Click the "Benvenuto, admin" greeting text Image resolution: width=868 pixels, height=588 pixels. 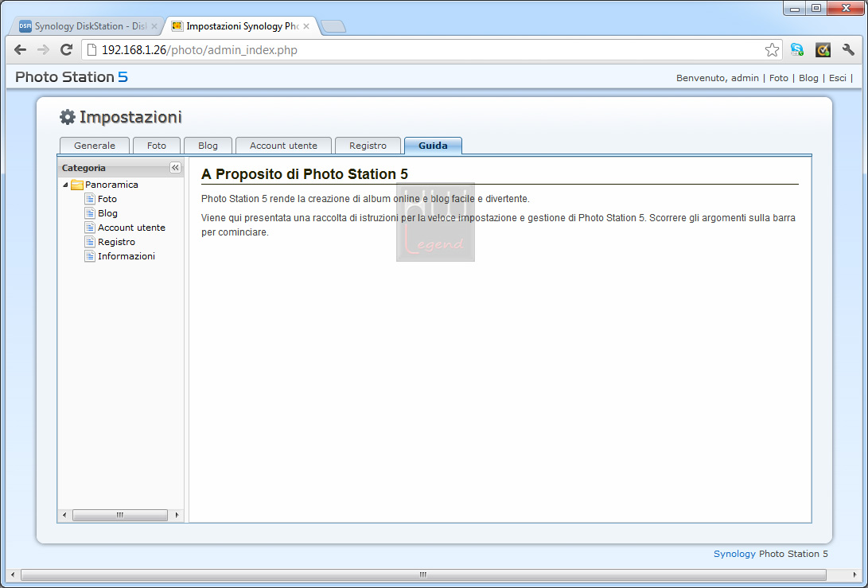[718, 78]
